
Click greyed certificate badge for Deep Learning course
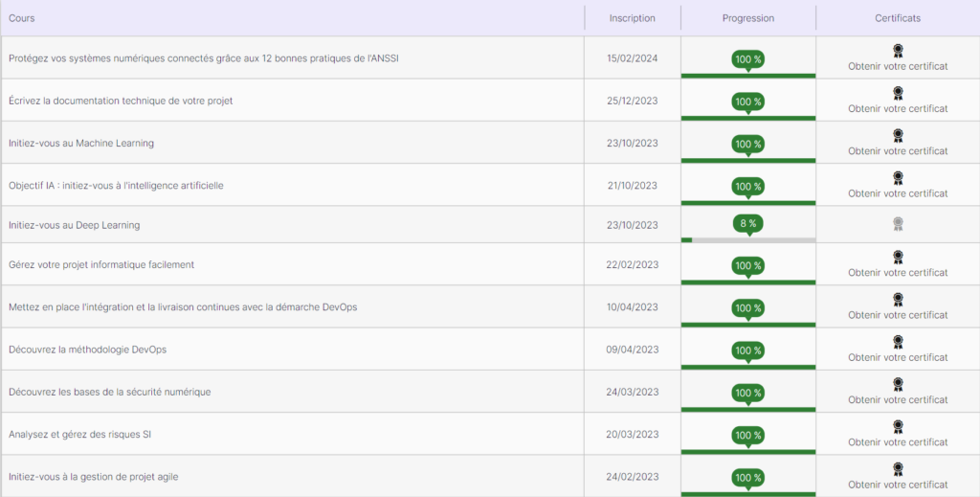pyautogui.click(x=898, y=224)
